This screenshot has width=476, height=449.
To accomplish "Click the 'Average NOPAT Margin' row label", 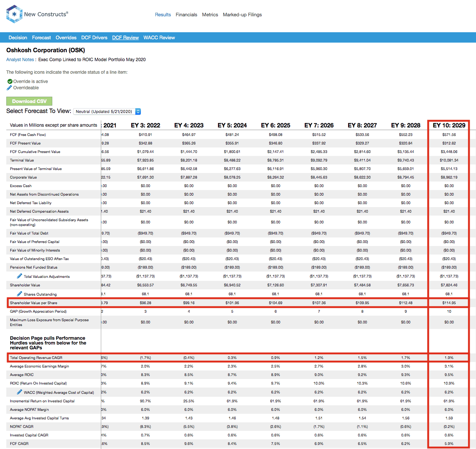I will pos(29,410).
